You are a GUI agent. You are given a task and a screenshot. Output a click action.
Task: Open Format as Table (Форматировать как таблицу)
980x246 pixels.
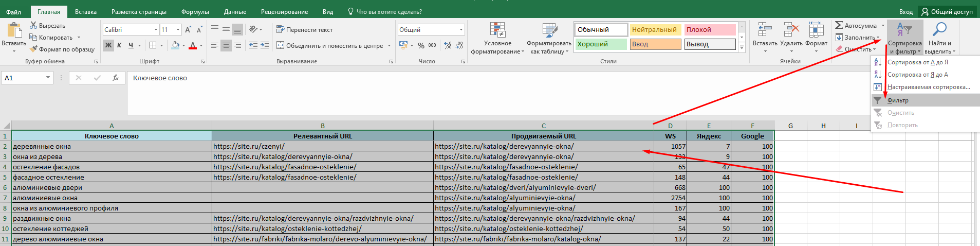tap(549, 39)
